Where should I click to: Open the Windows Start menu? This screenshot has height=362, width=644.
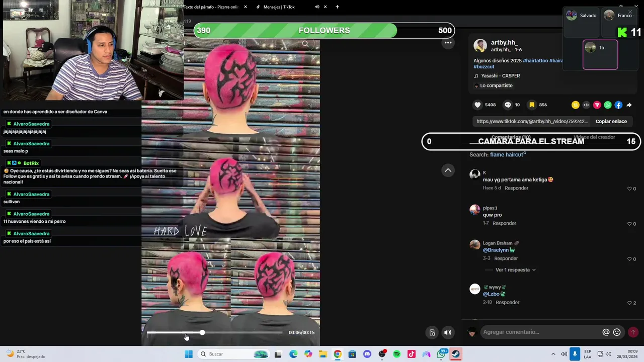click(189, 354)
